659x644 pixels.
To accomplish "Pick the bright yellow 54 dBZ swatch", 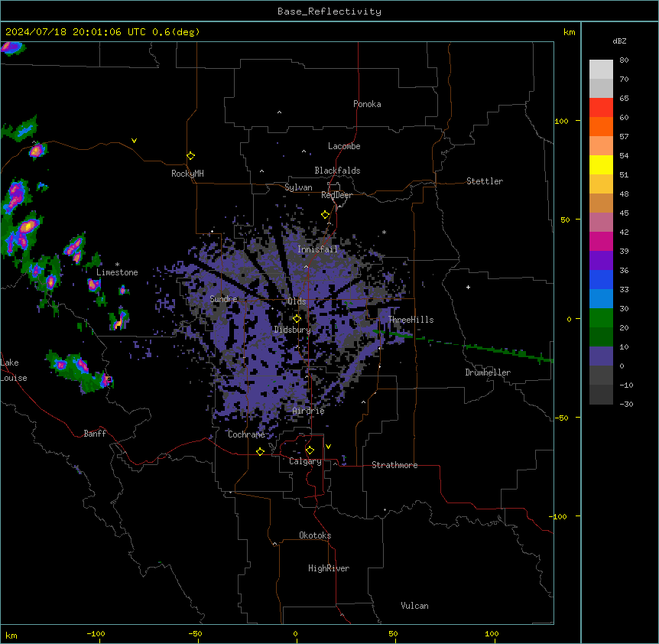I will coord(601,164).
